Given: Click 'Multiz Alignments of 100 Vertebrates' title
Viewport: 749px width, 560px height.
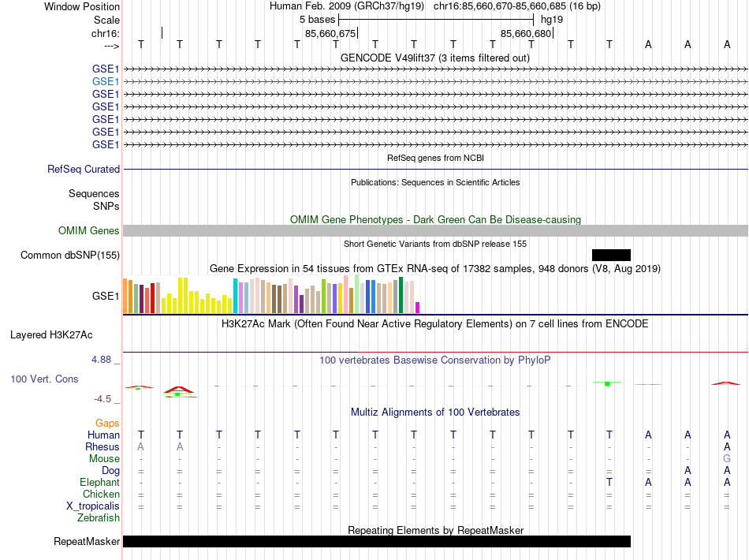Looking at the screenshot, I should [x=435, y=413].
